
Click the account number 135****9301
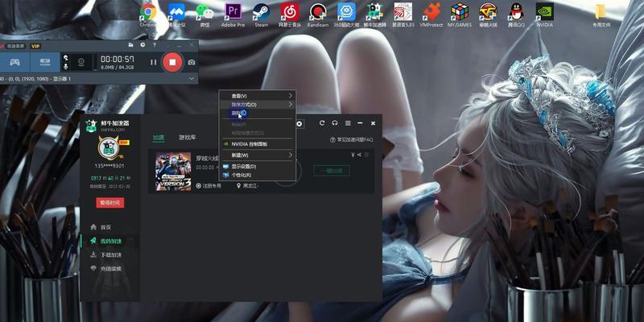(x=109, y=166)
